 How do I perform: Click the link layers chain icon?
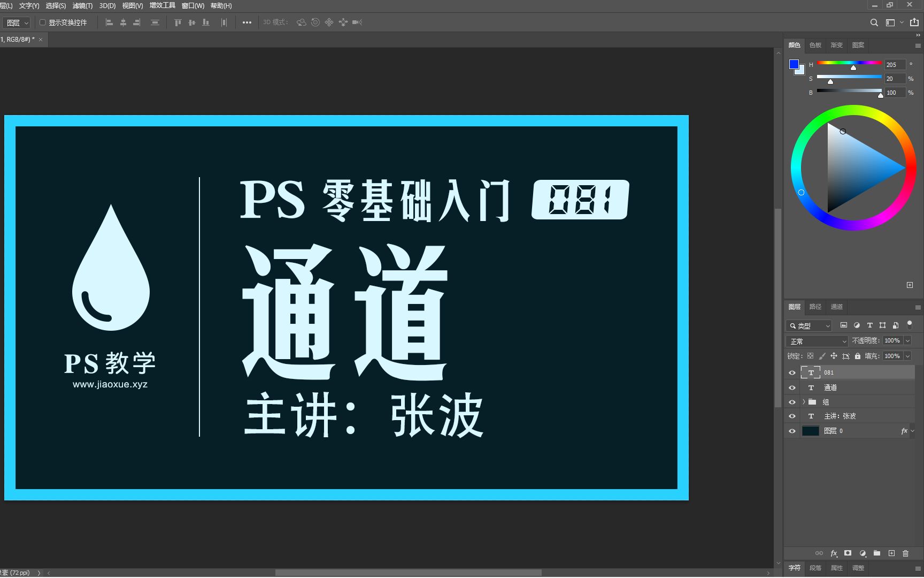tap(819, 553)
